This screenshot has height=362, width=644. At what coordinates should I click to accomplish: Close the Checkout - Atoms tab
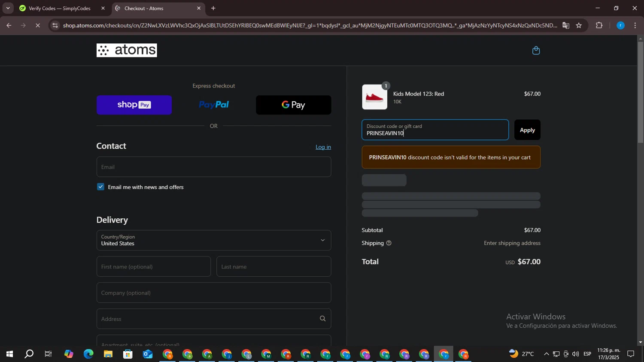click(199, 8)
